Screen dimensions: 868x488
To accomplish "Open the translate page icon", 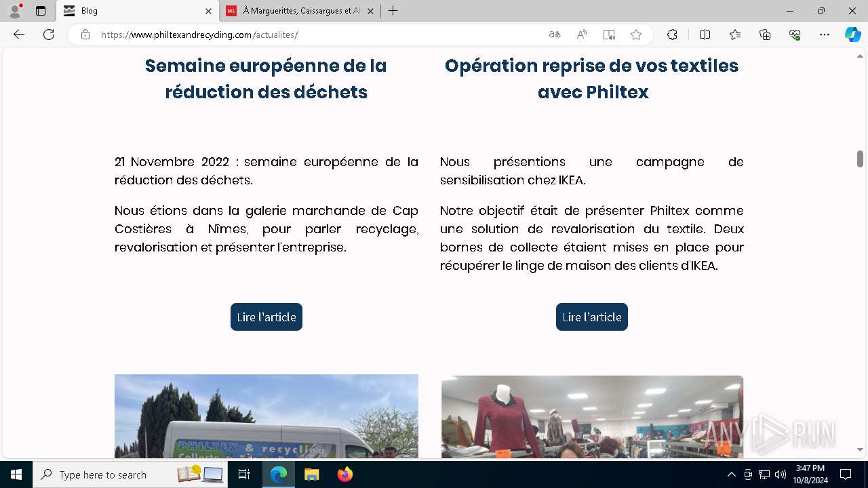I will pyautogui.click(x=555, y=35).
